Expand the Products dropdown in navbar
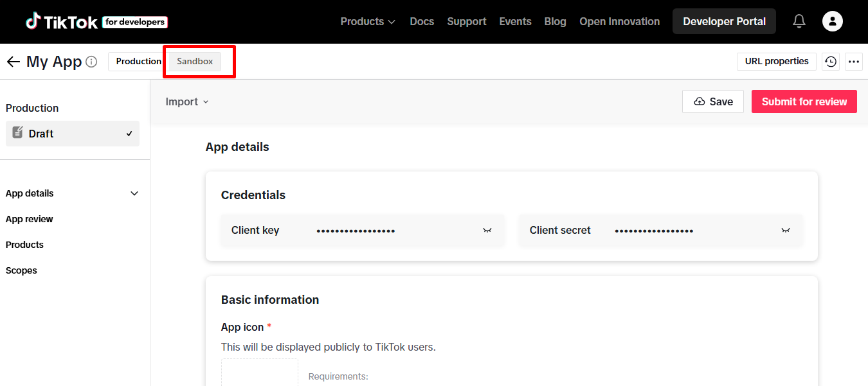868x386 pixels. [x=368, y=21]
